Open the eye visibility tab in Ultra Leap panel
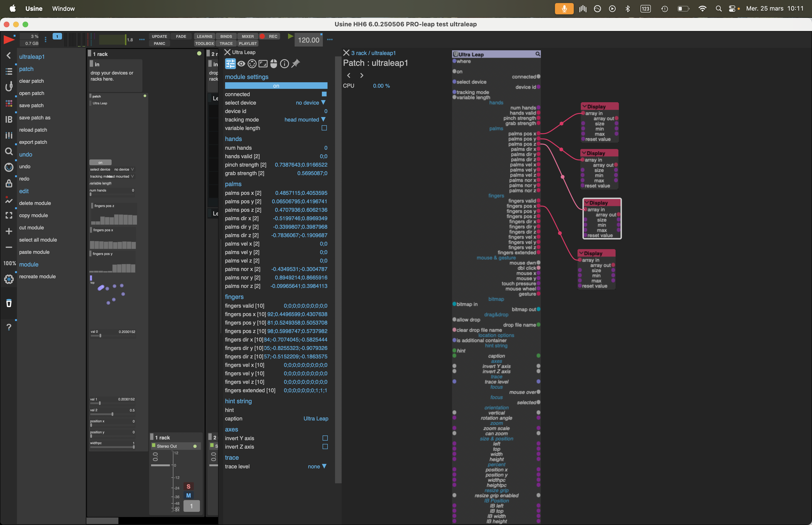This screenshot has width=812, height=525. [241, 64]
